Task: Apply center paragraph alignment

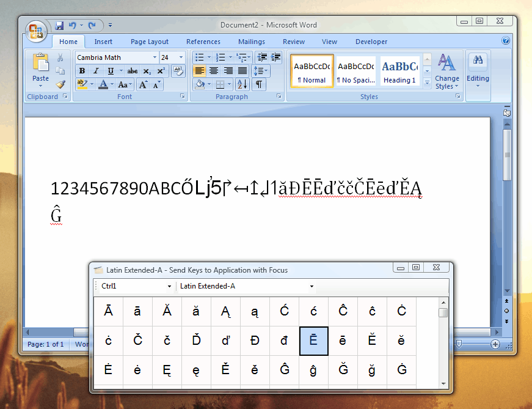Action: [x=214, y=71]
